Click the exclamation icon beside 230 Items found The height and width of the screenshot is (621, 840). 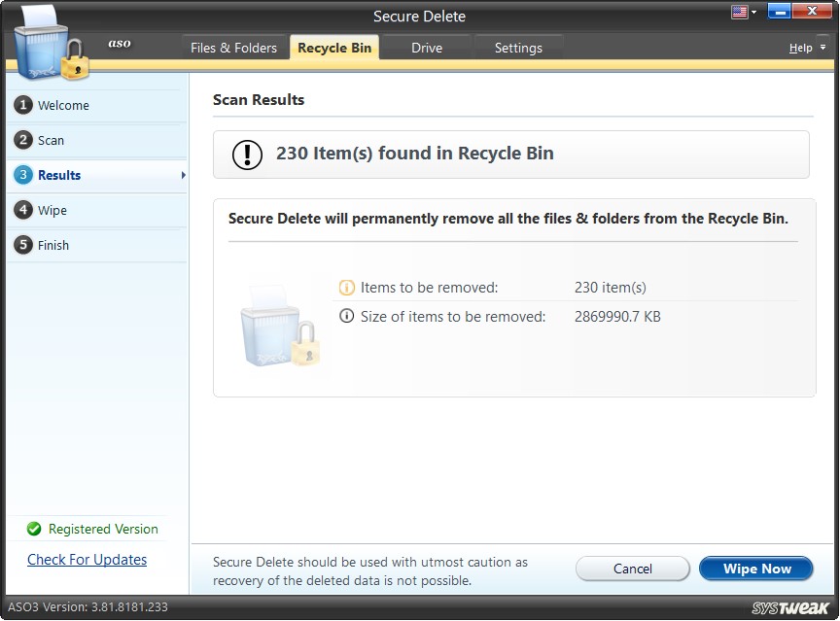246,154
